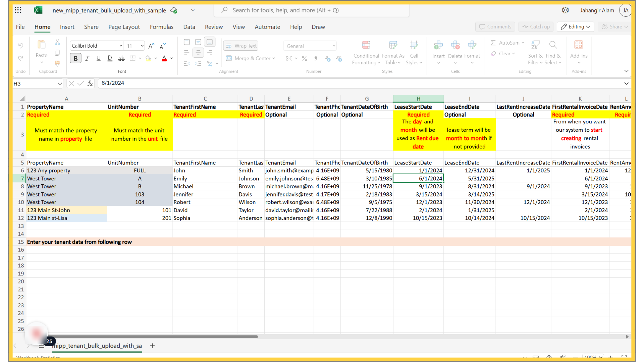Click the insert function fx icon
Viewport: 644px width, 362px height.
[90, 83]
